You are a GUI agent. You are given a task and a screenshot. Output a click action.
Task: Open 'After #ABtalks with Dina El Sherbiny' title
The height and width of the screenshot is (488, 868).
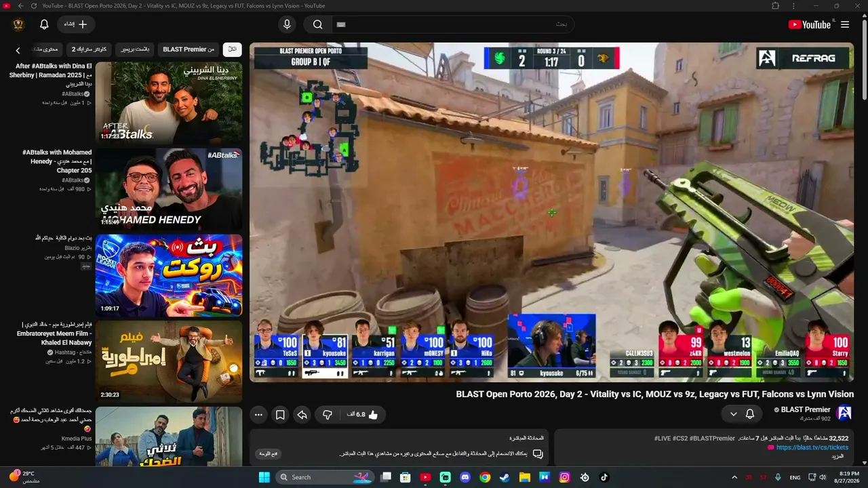tap(50, 75)
